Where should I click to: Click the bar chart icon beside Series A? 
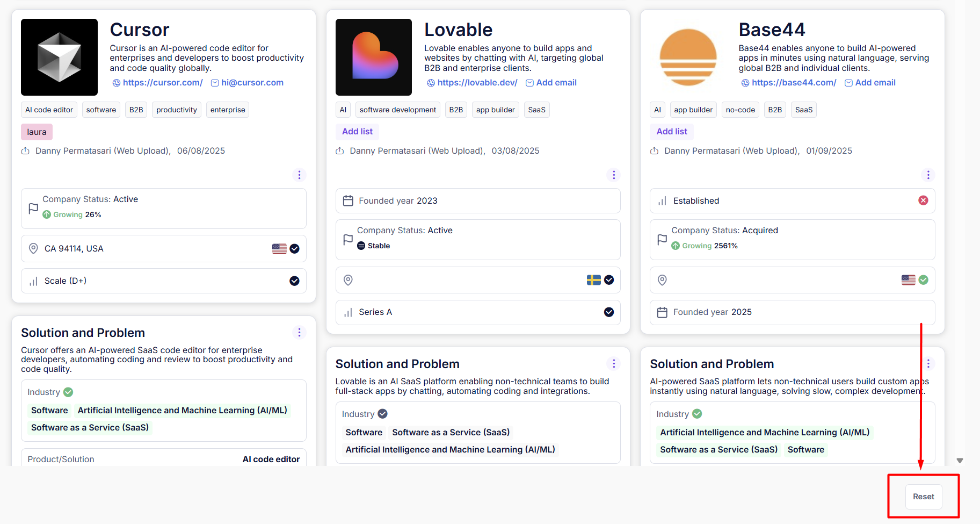pyautogui.click(x=348, y=312)
